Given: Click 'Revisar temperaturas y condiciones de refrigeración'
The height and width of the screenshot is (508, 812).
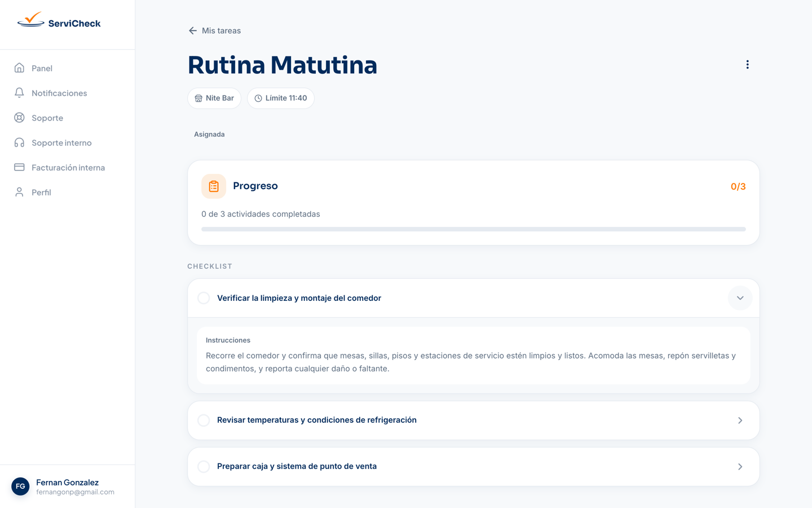Looking at the screenshot, I should coord(316,420).
